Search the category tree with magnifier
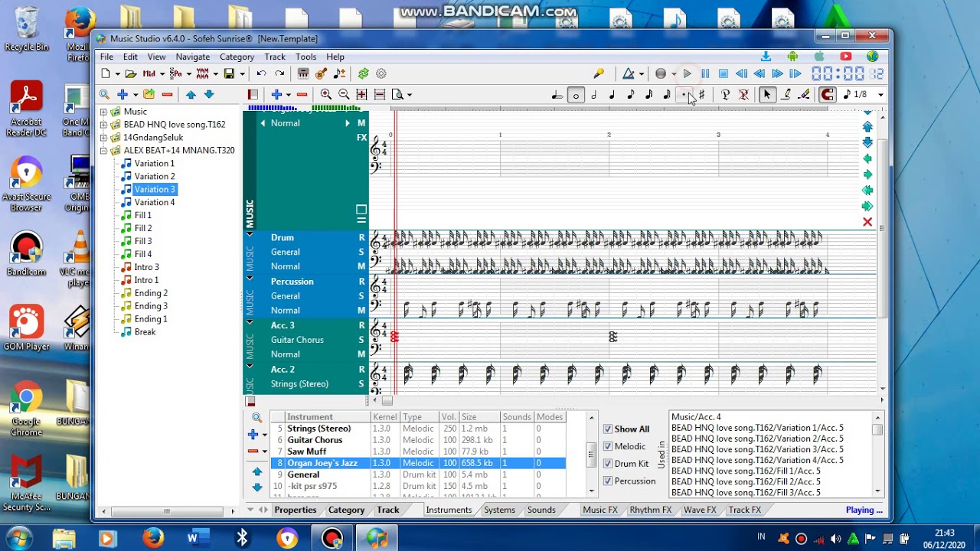980x551 pixels. (x=104, y=94)
